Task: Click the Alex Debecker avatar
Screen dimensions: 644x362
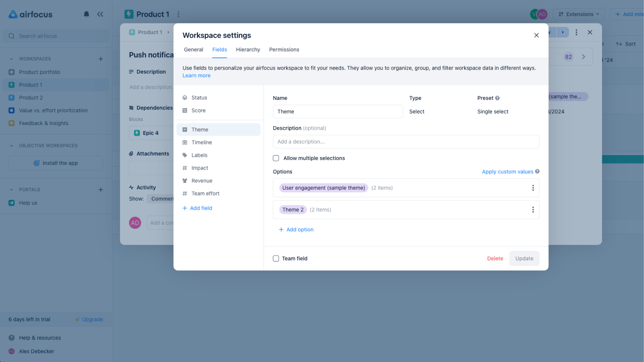Action: (11, 351)
